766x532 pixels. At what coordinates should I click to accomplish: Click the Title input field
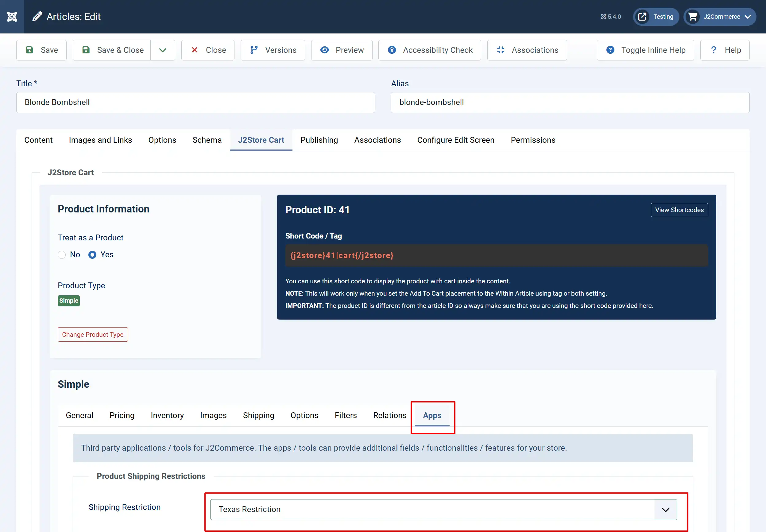[x=195, y=102]
